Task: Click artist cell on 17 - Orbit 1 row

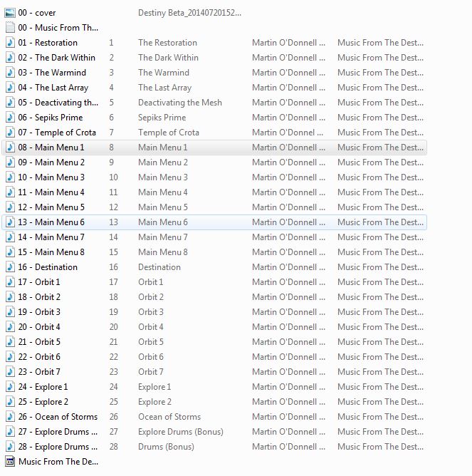Action: (288, 282)
